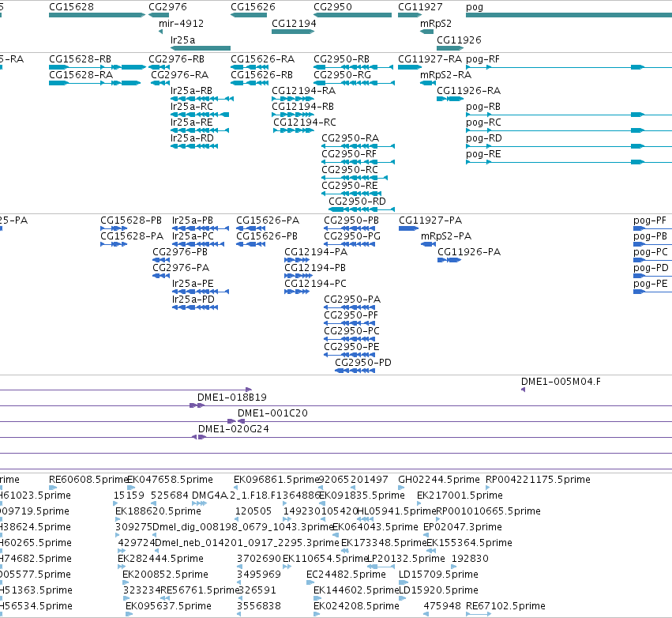Select transcript pog-RD
Screen dimensions: 672x618
point(569,146)
